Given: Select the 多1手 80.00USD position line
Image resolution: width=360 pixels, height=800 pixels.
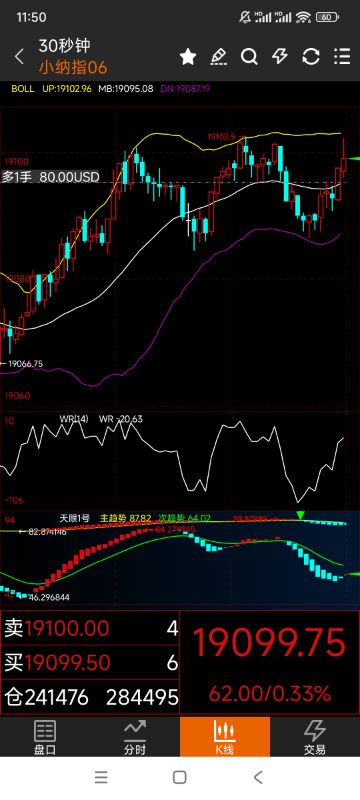Looking at the screenshot, I should pyautogui.click(x=50, y=177).
